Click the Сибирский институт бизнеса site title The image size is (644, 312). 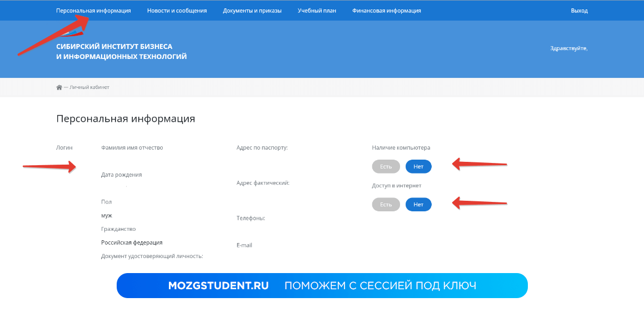[x=122, y=51]
